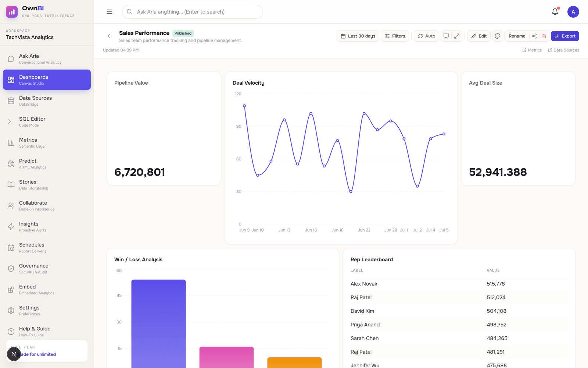Open the user avatar menu
This screenshot has width=588, height=368.
[573, 12]
